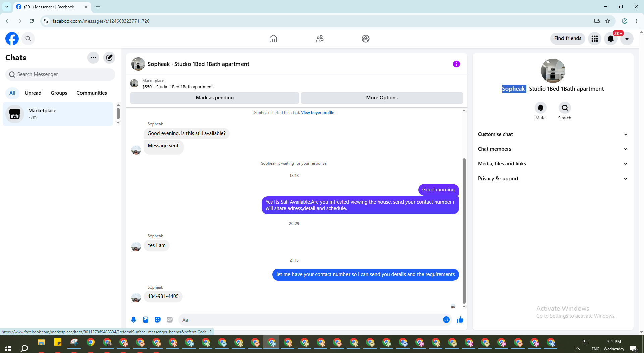Click the Find friends button
The image size is (644, 353).
click(x=568, y=38)
